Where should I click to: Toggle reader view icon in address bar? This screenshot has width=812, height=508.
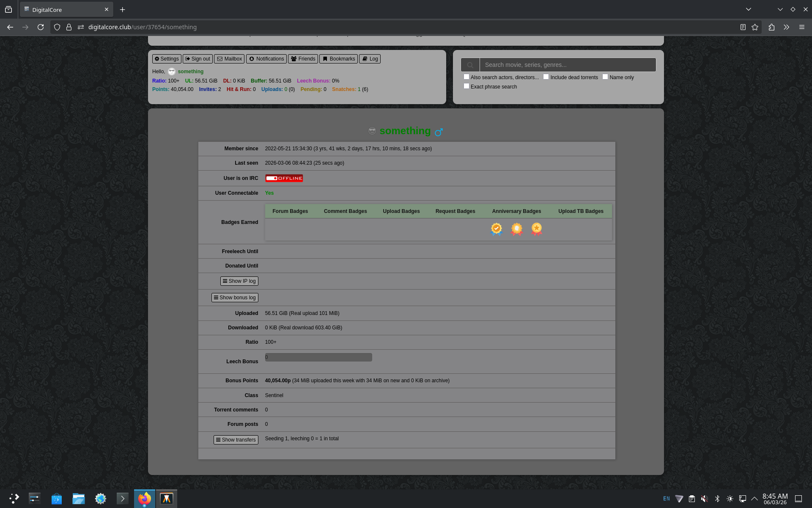click(743, 27)
